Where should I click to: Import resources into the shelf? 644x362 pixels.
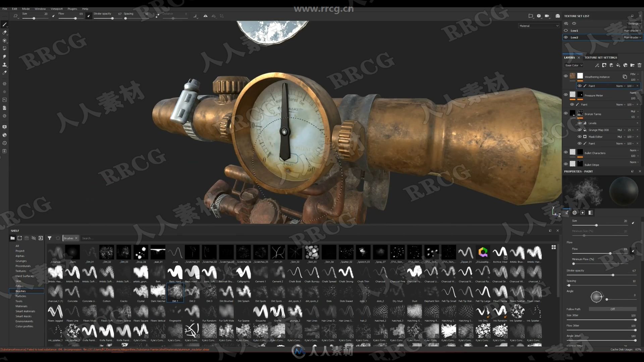pos(41,238)
